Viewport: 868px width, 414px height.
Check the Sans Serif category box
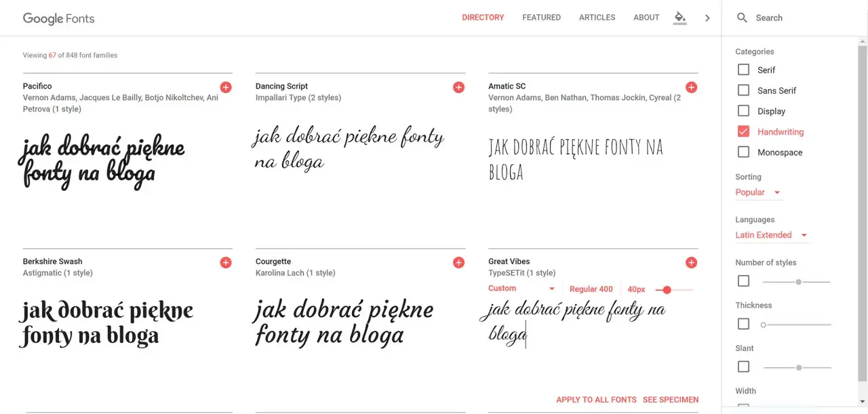click(x=743, y=90)
